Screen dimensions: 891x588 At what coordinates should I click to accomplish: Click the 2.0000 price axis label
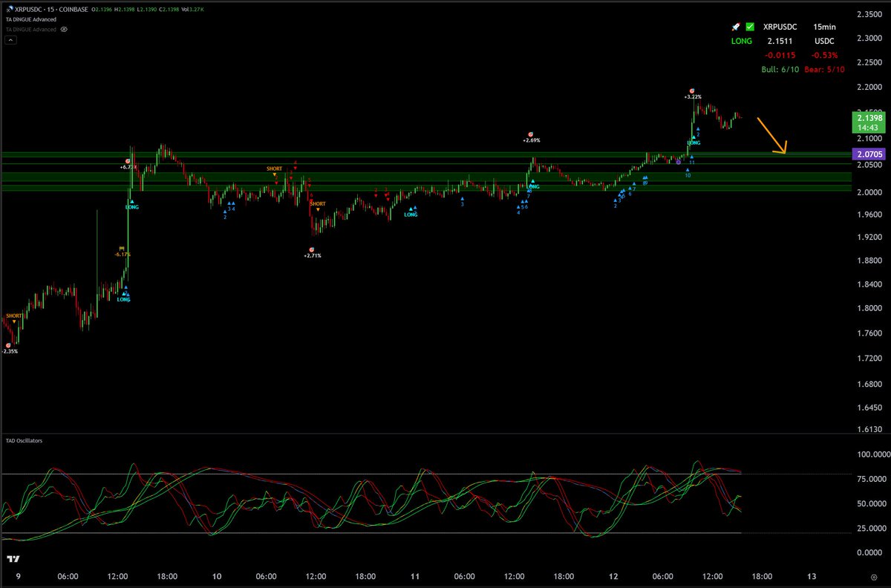pos(870,192)
